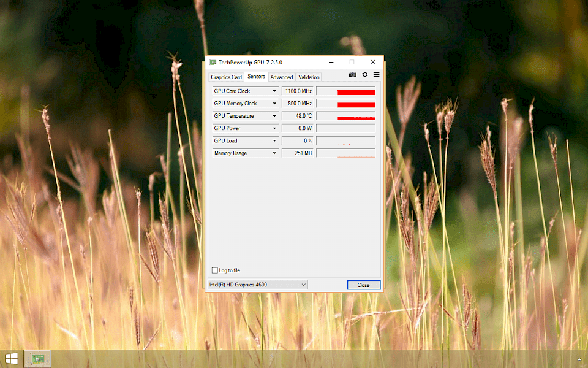Click the TechPowerUp GPU-Z 2.5.0 title text
The width and height of the screenshot is (588, 368).
[x=250, y=63]
